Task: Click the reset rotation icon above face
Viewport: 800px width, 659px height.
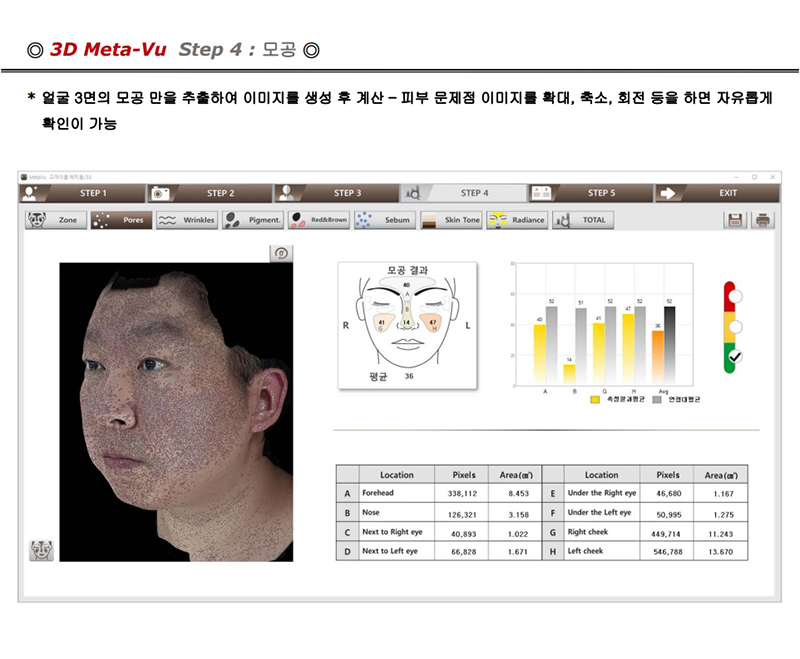Action: [x=282, y=253]
